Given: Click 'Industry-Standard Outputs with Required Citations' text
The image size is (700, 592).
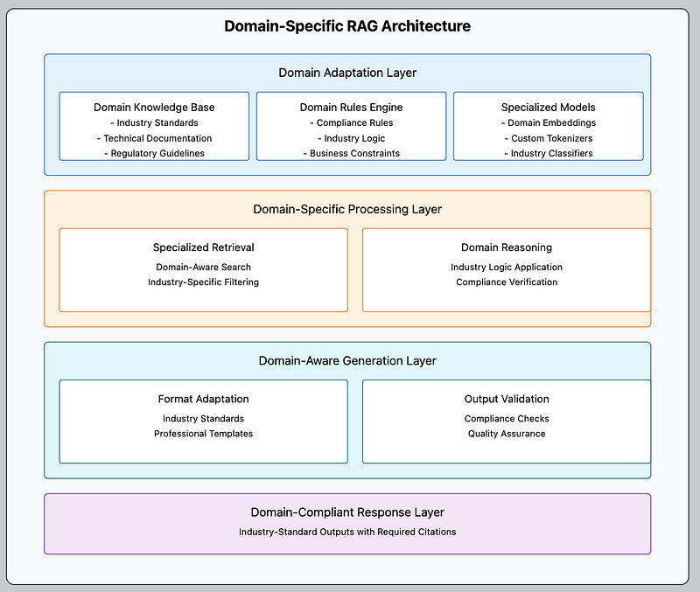Looking at the screenshot, I should point(347,533).
